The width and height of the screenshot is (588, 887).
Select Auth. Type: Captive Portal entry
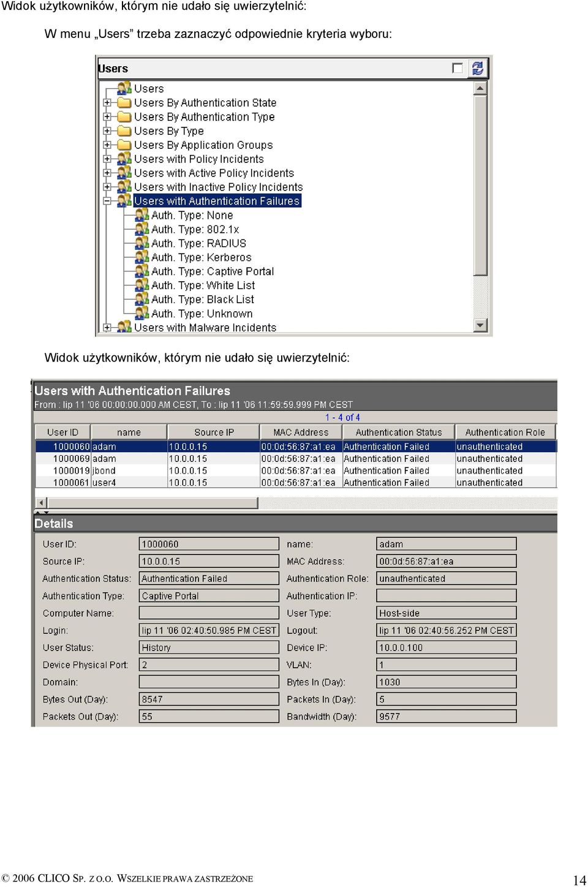click(x=213, y=271)
